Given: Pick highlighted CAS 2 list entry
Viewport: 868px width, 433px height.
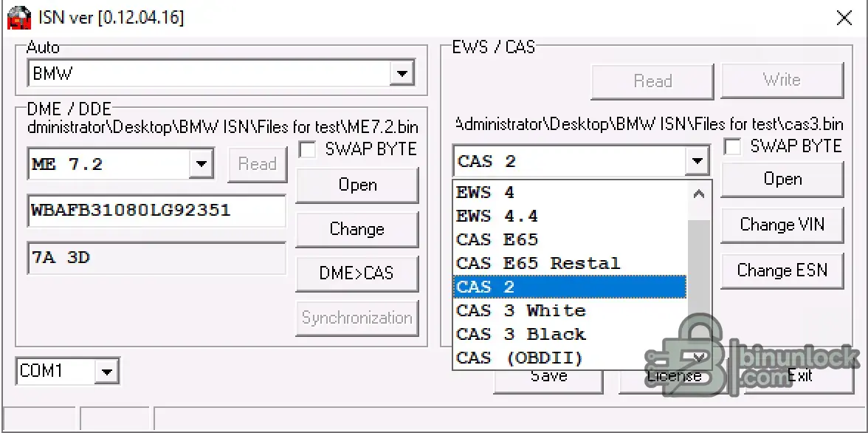Looking at the screenshot, I should click(x=570, y=287).
